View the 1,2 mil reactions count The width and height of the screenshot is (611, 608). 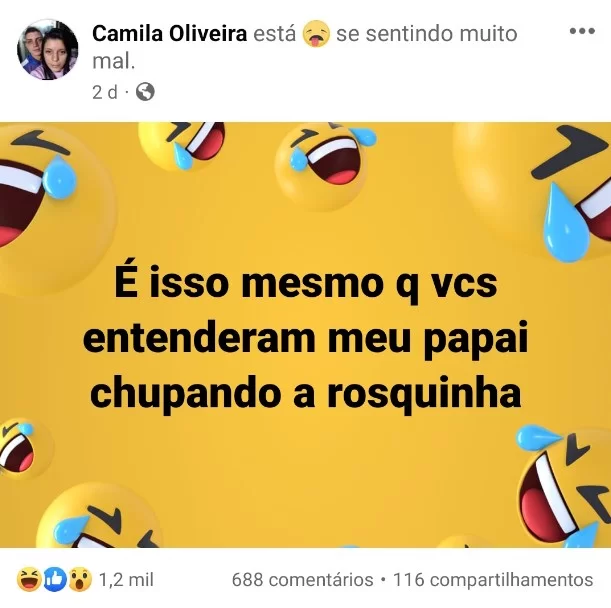point(126,580)
